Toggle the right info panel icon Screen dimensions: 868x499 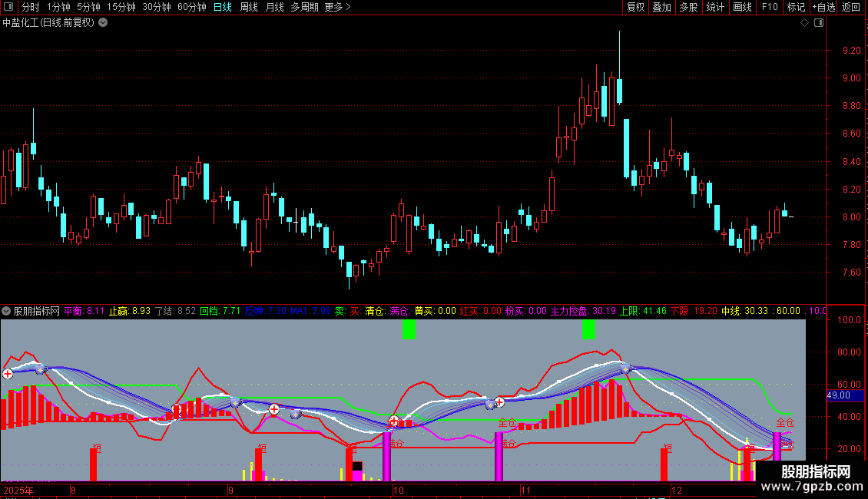(819, 23)
